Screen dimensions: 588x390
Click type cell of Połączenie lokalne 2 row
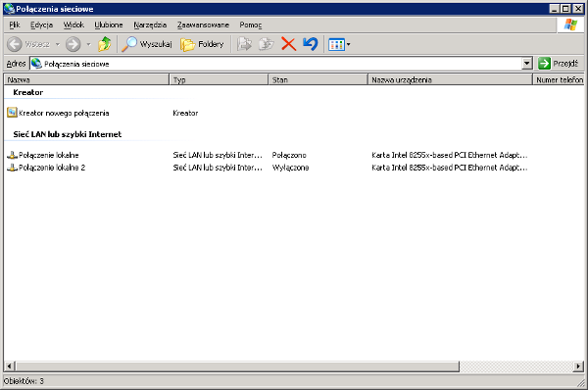tap(218, 168)
